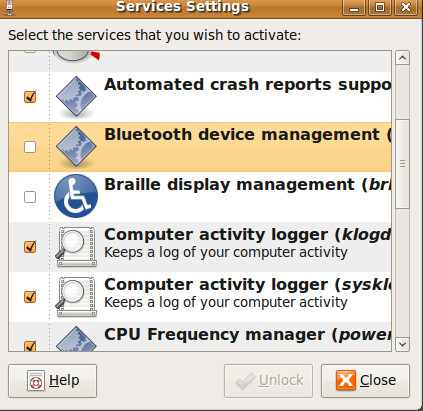Click the Services Settings title bar app icon
This screenshot has height=411, width=423.
click(x=10, y=7)
